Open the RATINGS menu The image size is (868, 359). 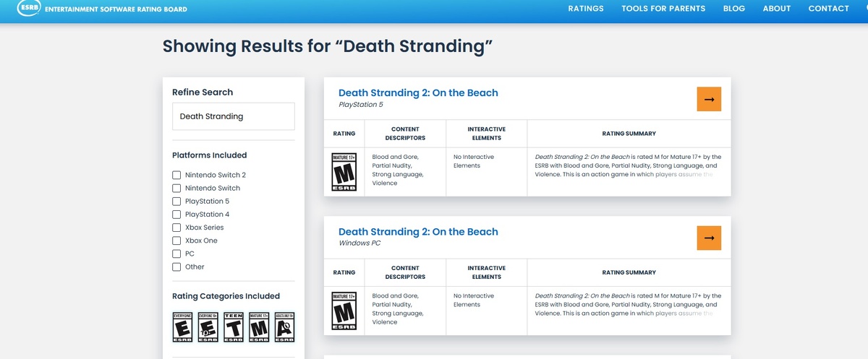click(586, 9)
